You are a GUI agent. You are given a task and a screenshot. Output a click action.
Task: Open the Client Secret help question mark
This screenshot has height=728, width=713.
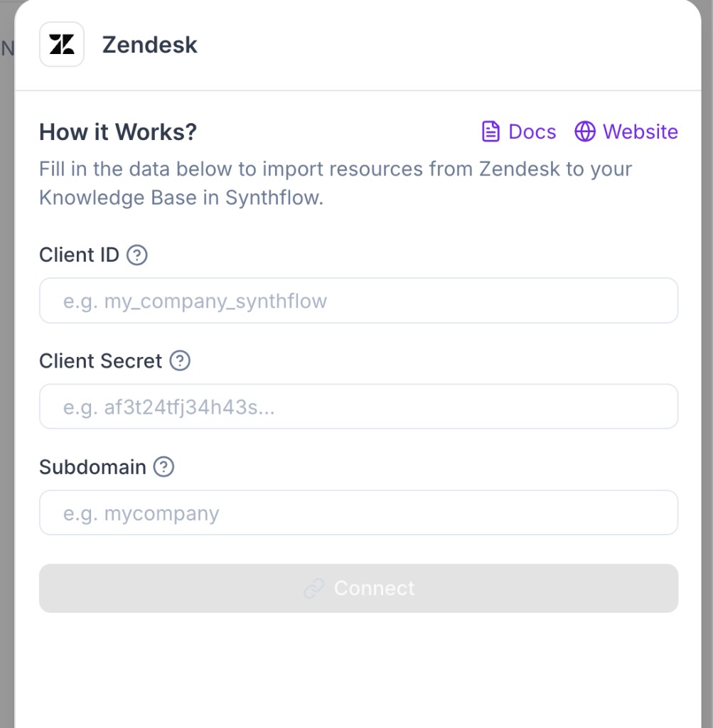(180, 361)
